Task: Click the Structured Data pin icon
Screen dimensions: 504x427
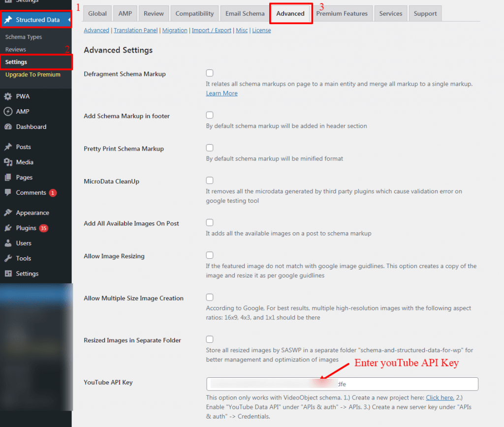Action: click(8, 20)
